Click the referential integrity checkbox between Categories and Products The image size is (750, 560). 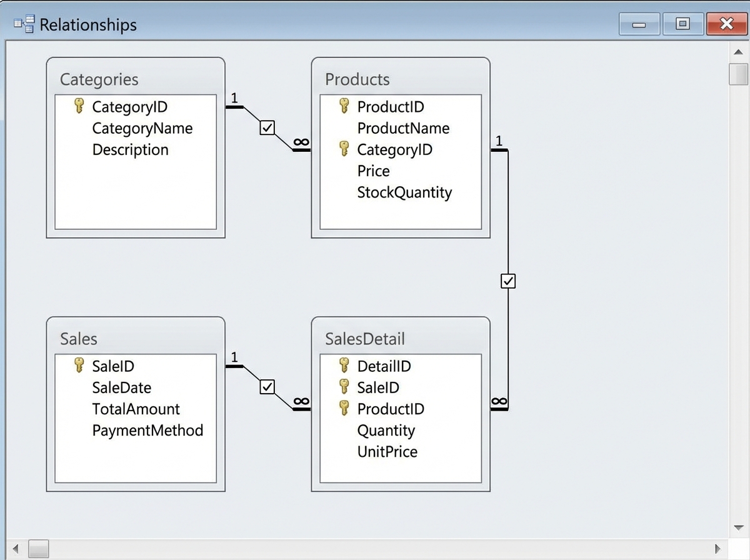click(x=267, y=127)
